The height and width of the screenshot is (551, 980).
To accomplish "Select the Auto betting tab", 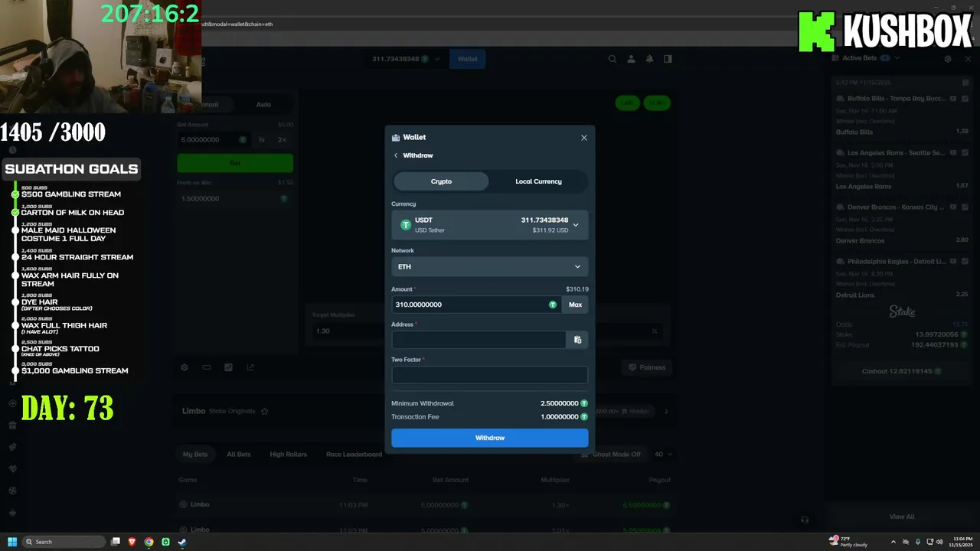I will click(263, 104).
